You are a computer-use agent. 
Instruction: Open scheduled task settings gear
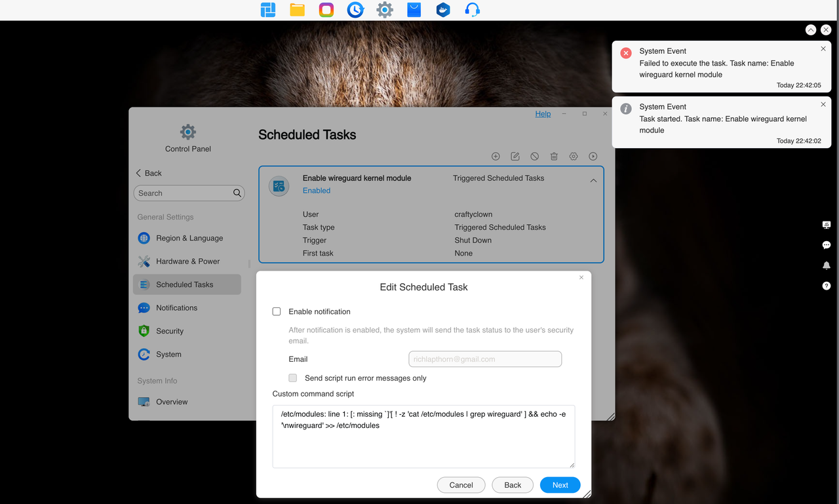pos(574,156)
